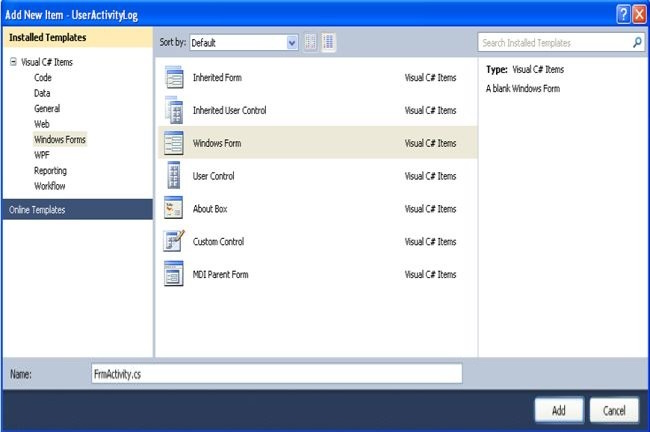The image size is (650, 432).
Task: Select the Visual C# Items tree node
Action: tap(47, 62)
